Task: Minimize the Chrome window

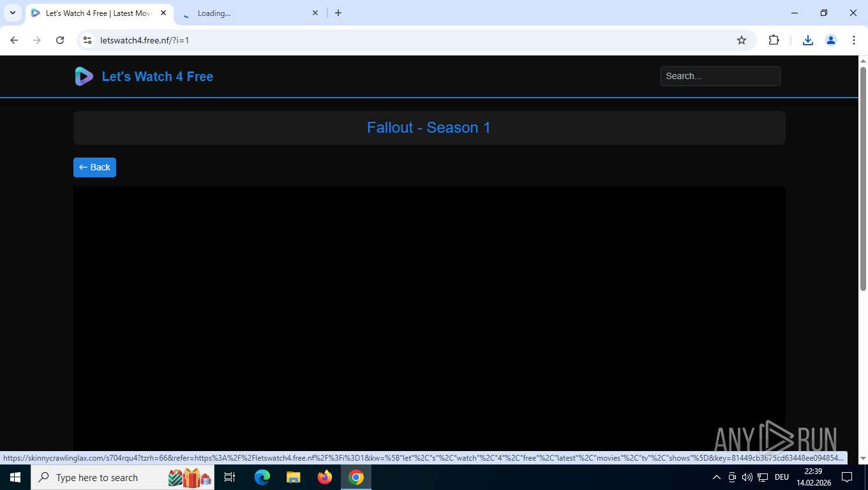Action: click(x=795, y=13)
